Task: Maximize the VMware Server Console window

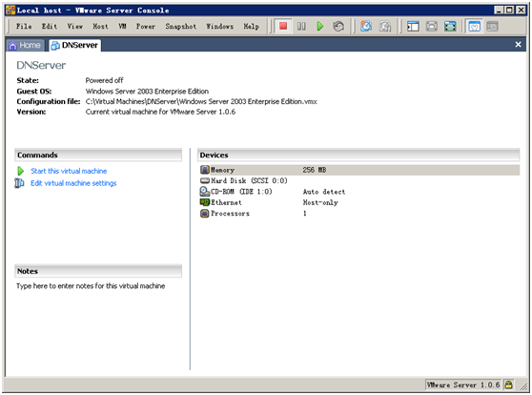Action: pyautogui.click(x=509, y=10)
